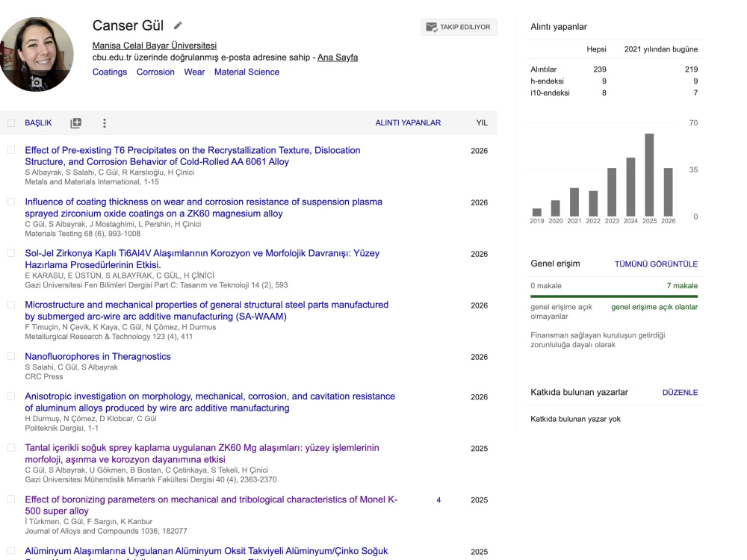
Task: Check the box for Tantal içerikli soğuk sprey article
Action: [11, 447]
